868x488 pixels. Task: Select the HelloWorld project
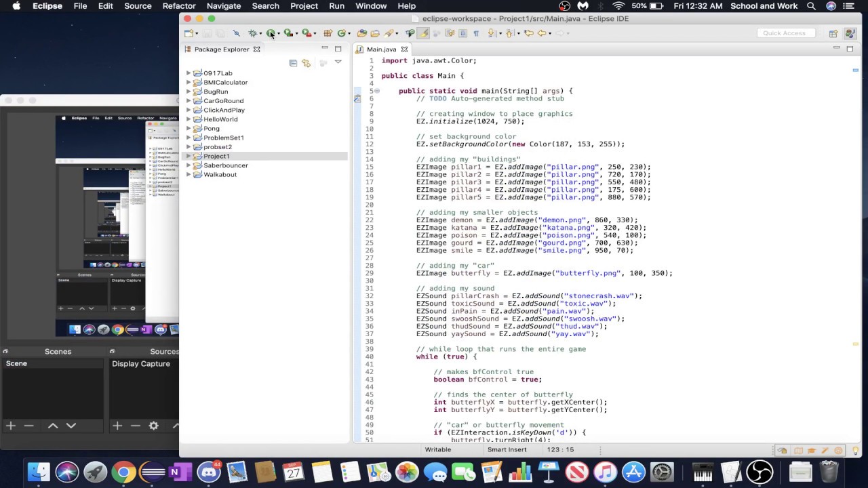click(x=220, y=119)
